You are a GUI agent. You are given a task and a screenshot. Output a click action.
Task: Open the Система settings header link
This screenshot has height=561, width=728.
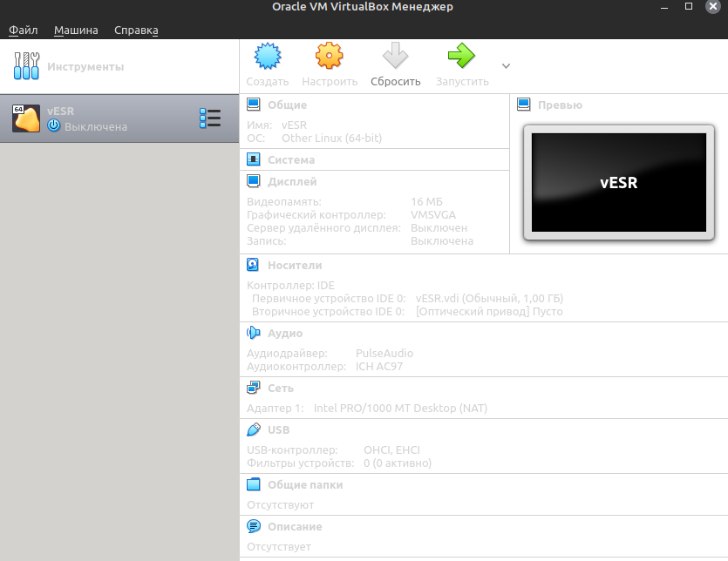tap(291, 159)
